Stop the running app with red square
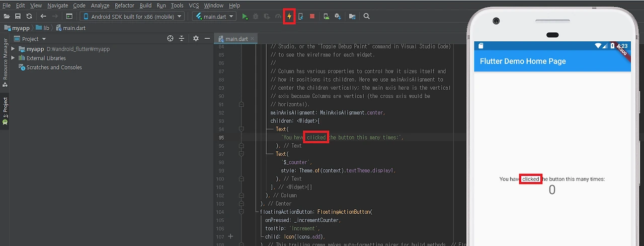Screen dimensions: 644x246 [312, 17]
